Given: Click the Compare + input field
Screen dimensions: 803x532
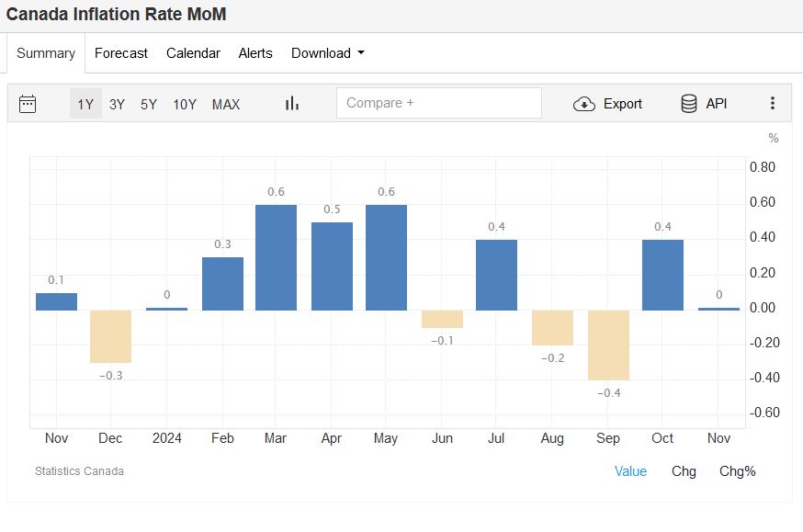Looking at the screenshot, I should (439, 103).
